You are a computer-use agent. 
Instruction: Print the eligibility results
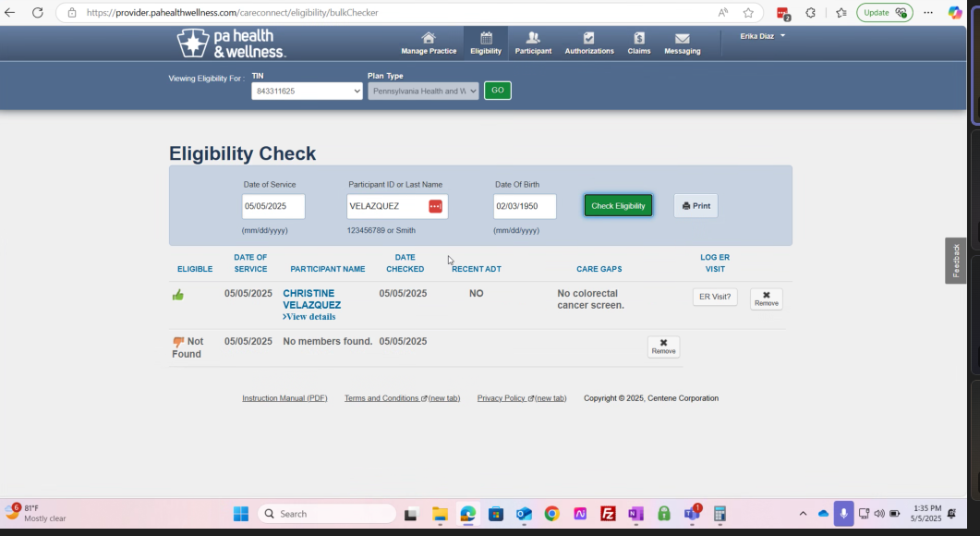696,205
